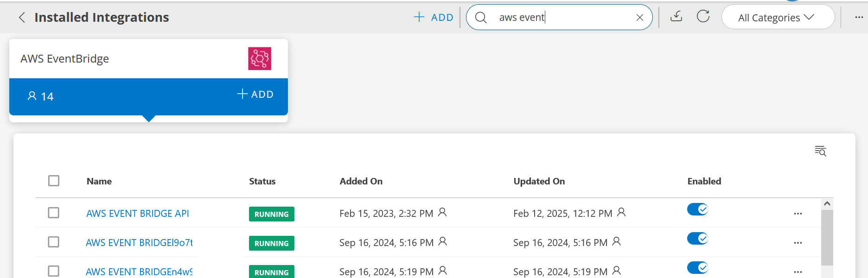This screenshot has width=868, height=278.
Task: Click the date Feb 12, 2025, 12:12 PM
Action: coord(563,214)
